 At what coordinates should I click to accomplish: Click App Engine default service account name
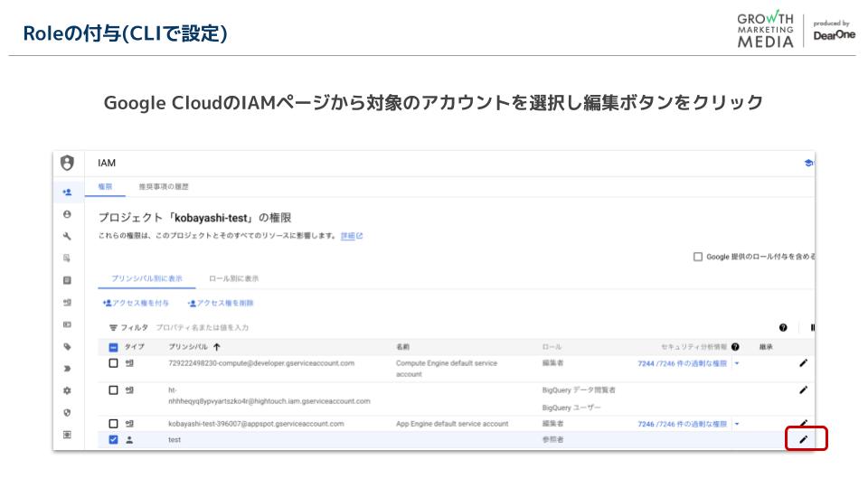[452, 424]
